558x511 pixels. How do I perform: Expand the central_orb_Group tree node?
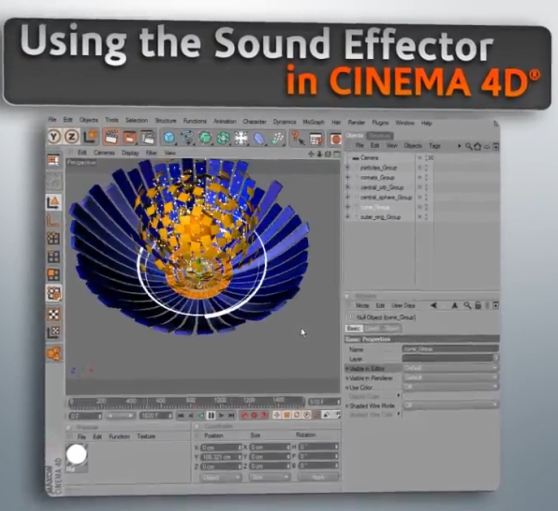point(348,187)
